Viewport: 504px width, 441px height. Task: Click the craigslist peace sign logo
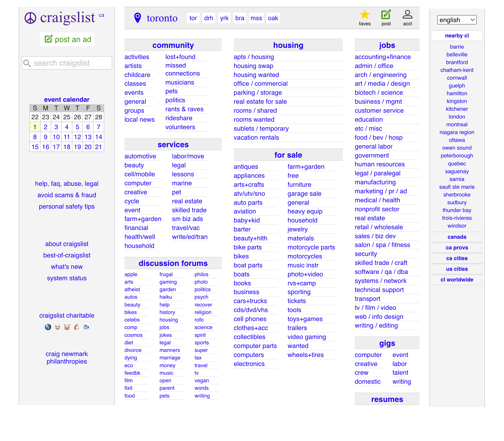(x=30, y=18)
